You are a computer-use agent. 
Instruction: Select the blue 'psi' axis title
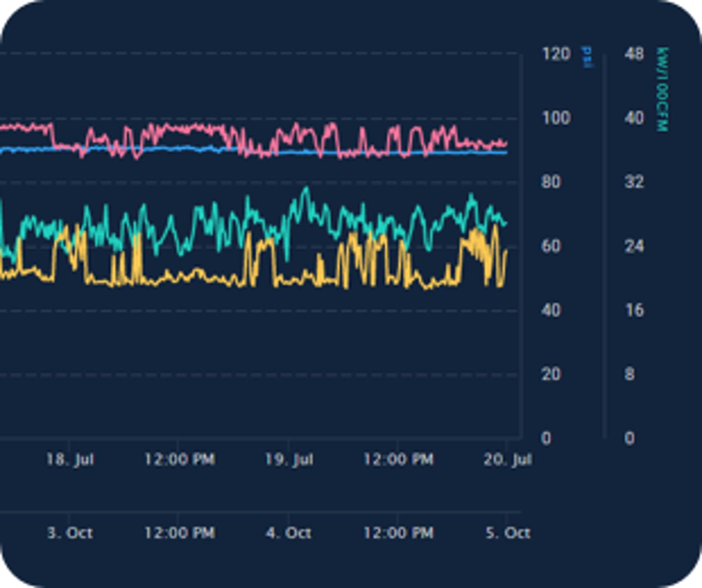587,57
